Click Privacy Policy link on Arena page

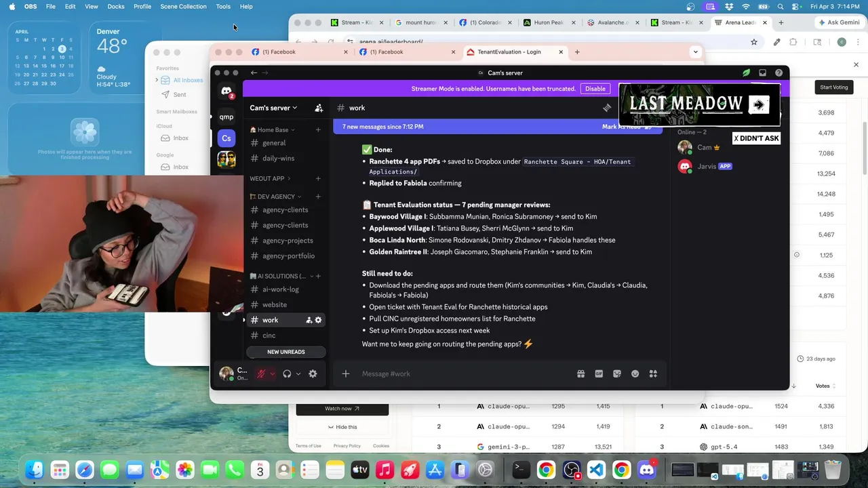[x=347, y=446]
